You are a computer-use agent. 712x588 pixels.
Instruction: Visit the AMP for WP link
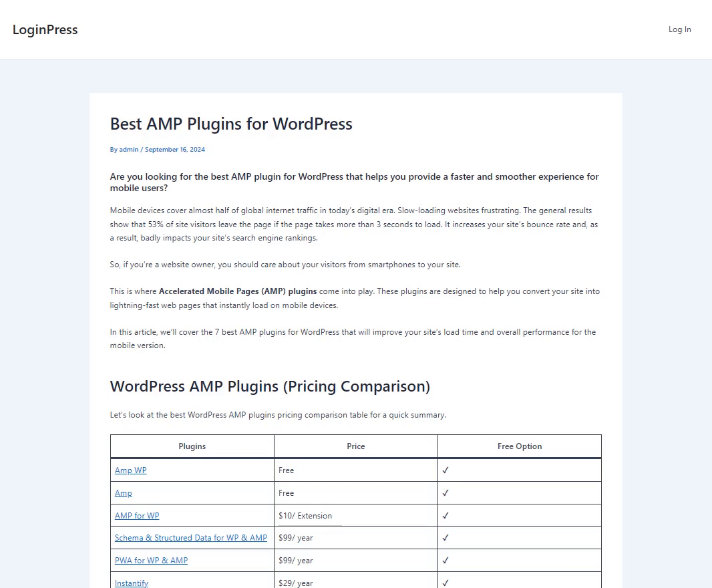point(137,516)
